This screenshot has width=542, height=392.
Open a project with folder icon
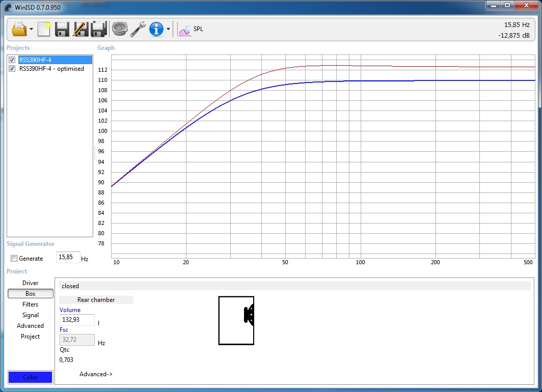pyautogui.click(x=19, y=29)
